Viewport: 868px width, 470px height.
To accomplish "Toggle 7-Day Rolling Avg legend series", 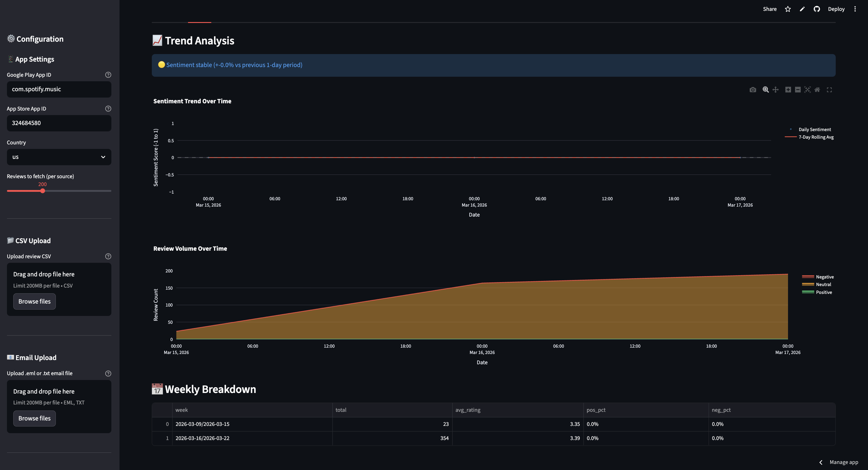I will pos(816,137).
